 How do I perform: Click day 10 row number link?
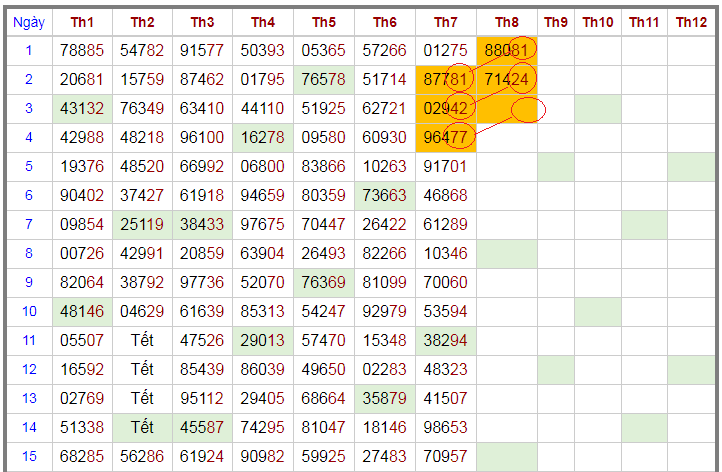[x=28, y=311]
